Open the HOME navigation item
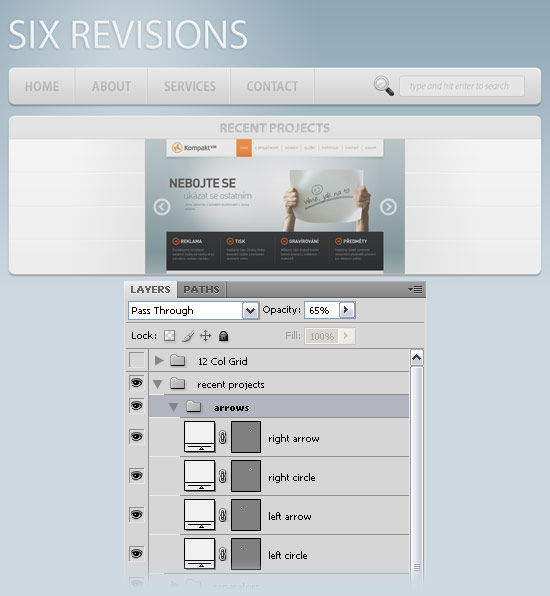This screenshot has height=596, width=550. [x=42, y=86]
